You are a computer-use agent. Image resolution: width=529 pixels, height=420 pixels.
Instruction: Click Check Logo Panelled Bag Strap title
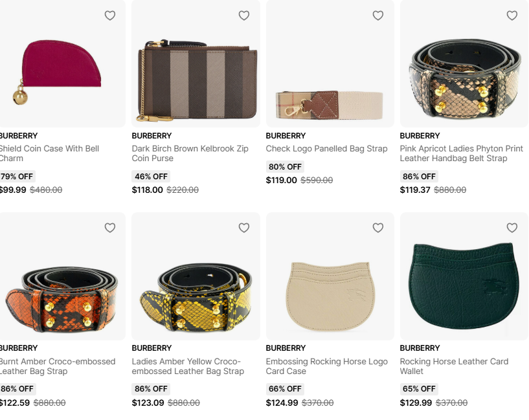(326, 149)
